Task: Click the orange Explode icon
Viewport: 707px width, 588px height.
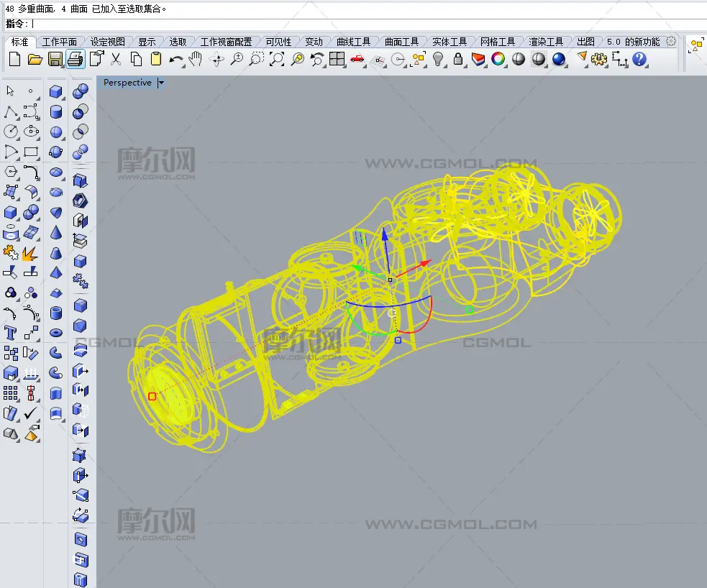Action: click(30, 252)
